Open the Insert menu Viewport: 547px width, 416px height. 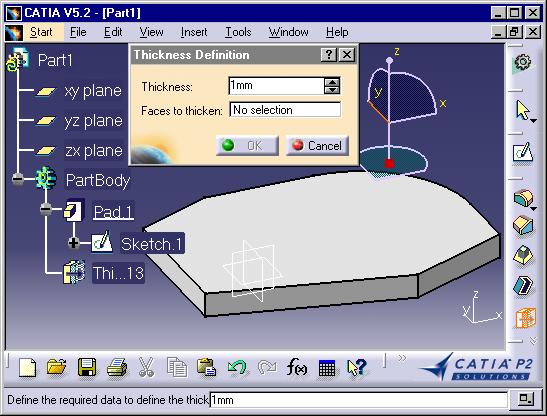pyautogui.click(x=194, y=32)
